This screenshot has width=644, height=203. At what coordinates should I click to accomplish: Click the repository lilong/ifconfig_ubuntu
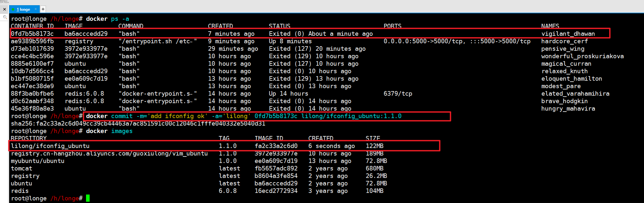point(50,146)
